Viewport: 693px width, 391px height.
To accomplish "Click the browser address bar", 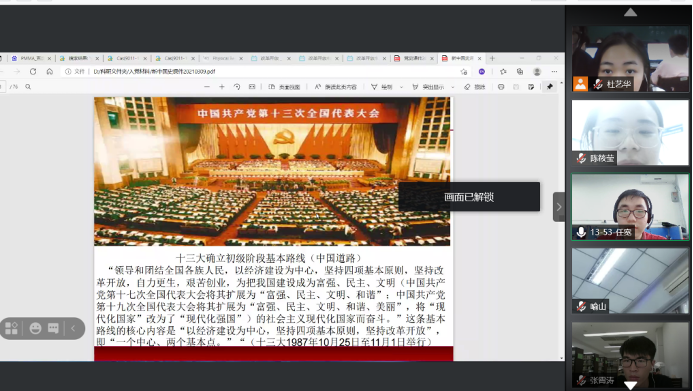I will click(x=261, y=71).
